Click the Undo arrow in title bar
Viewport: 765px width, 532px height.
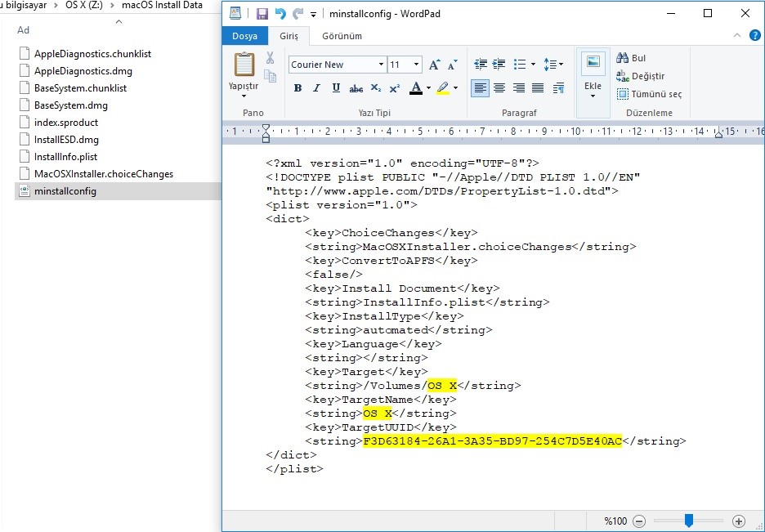click(281, 14)
